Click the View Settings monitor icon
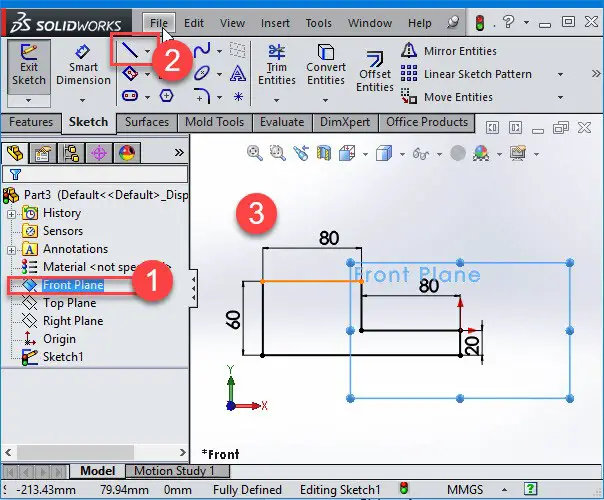Viewport: 604px width, 500px height. pyautogui.click(x=518, y=153)
